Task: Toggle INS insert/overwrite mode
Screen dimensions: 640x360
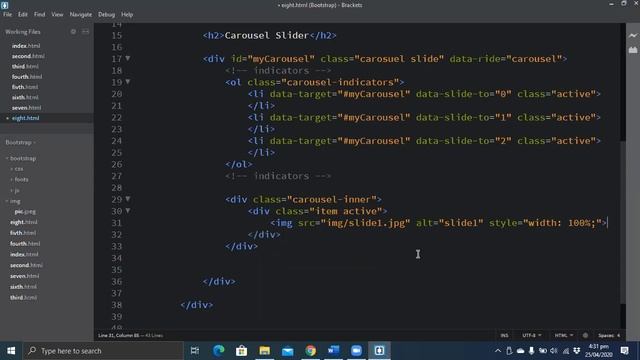Action: click(x=504, y=335)
